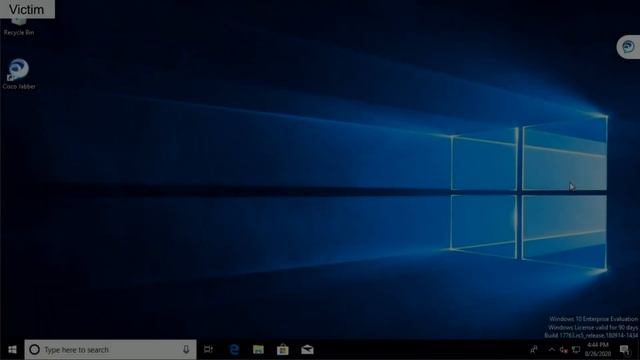Open the Action Center notifications
Viewport: 640px width, 360px height.
(624, 350)
